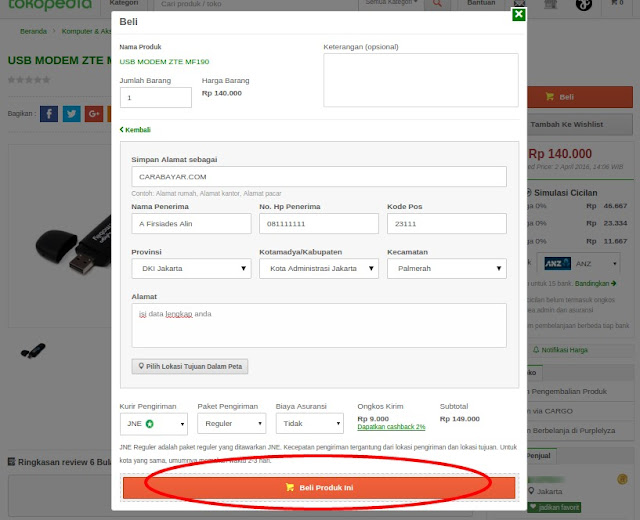Click the shop icon in header
The height and width of the screenshot is (520, 640).
(x=551, y=4)
